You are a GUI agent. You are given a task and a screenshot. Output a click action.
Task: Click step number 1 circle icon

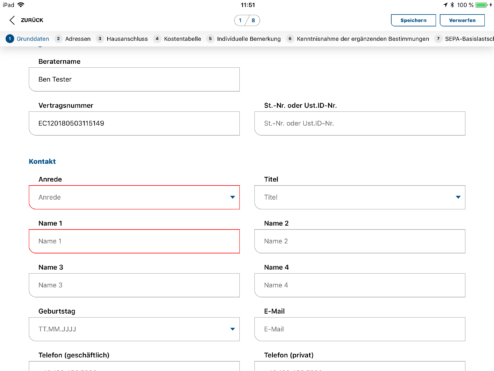click(x=10, y=39)
